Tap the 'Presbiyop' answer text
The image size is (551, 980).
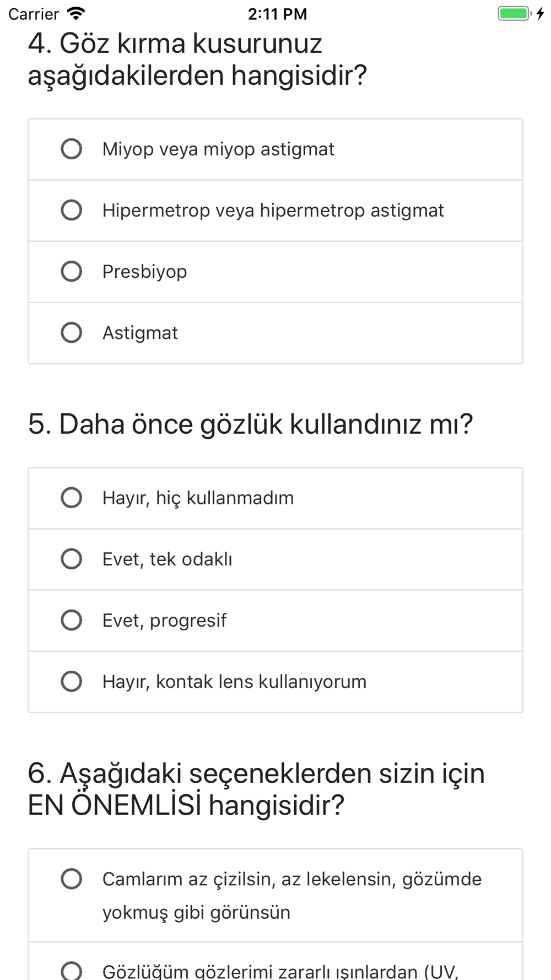coord(144,272)
